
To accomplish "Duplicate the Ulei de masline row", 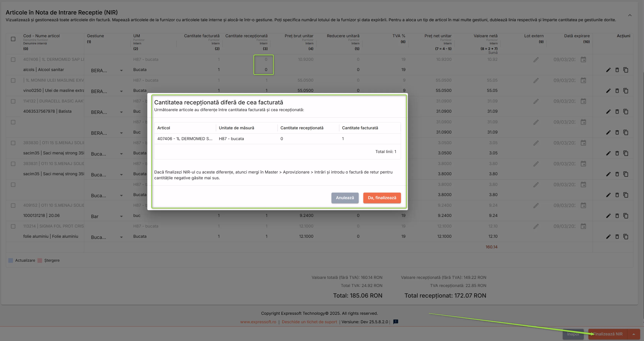I will coord(626,91).
